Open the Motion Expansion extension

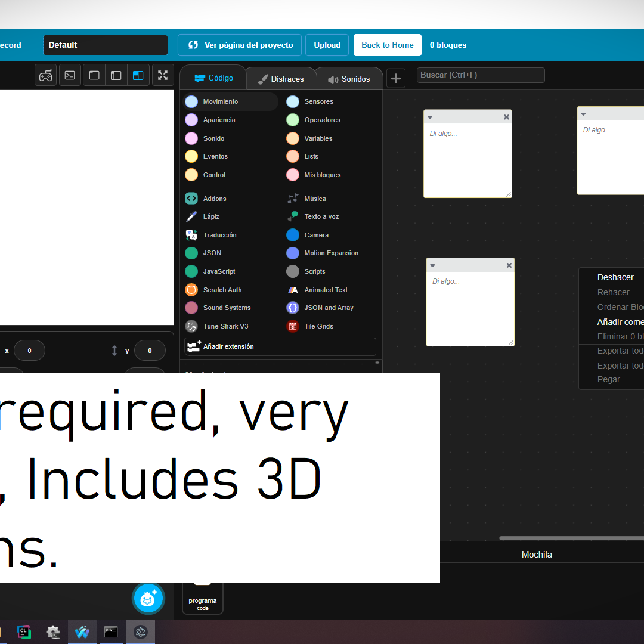(x=332, y=253)
